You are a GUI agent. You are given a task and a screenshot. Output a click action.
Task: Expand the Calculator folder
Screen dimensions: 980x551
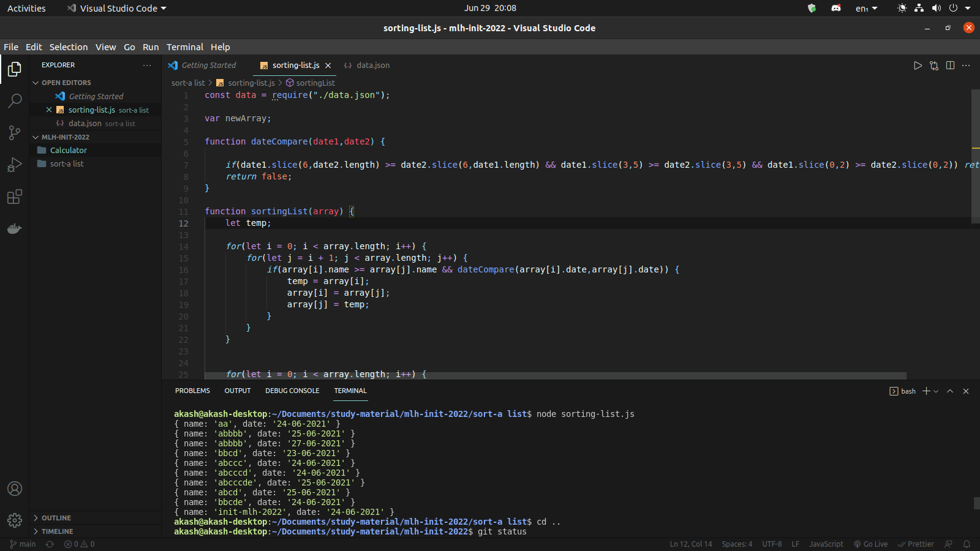(x=96, y=151)
